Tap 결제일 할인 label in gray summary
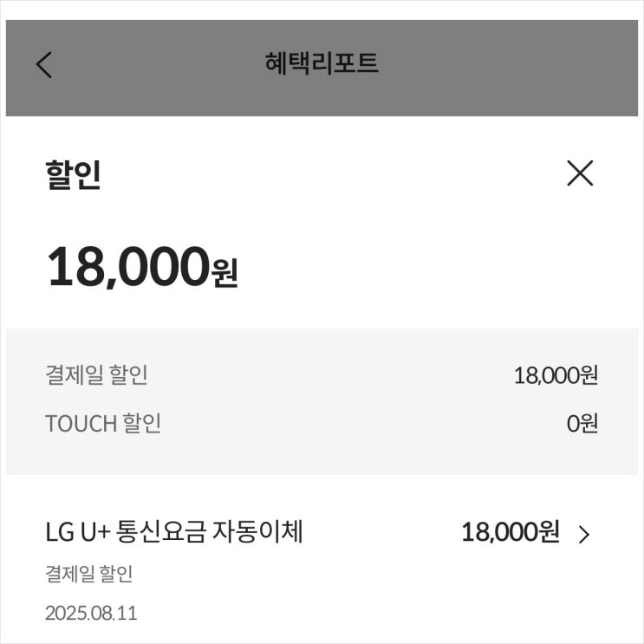The width and height of the screenshot is (644, 644). [x=95, y=375]
